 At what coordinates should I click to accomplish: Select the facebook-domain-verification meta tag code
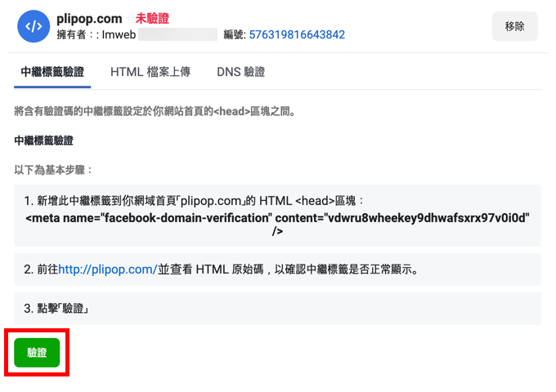pos(278,224)
